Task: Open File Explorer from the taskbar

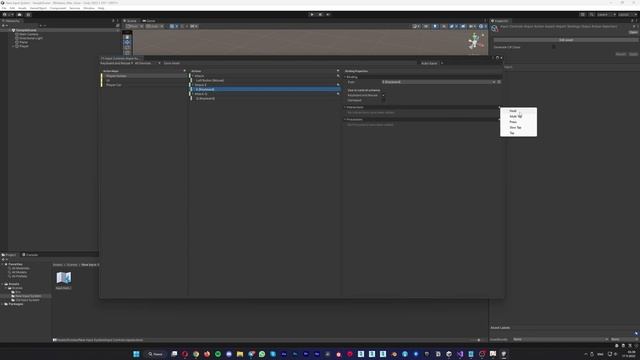Action: point(240,354)
